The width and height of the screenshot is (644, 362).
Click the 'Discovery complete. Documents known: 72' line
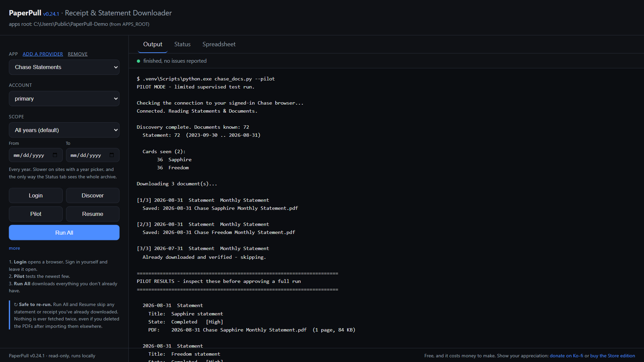[193, 127]
